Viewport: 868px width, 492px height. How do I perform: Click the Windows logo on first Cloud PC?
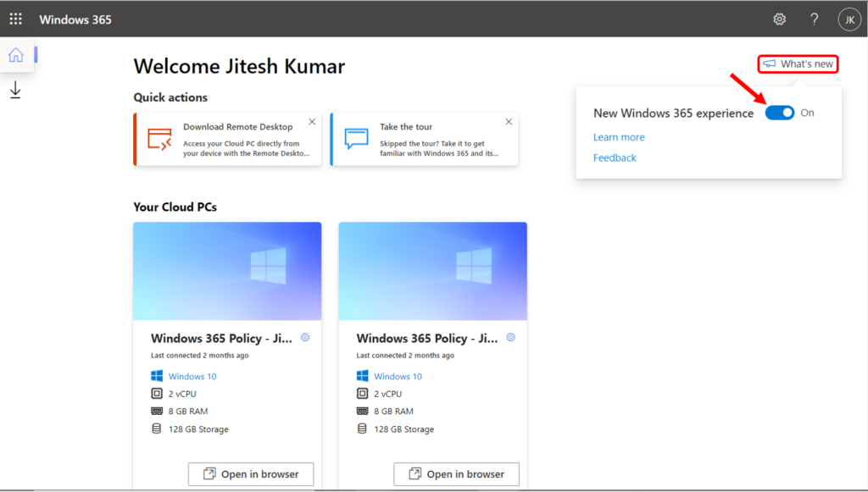click(x=157, y=376)
